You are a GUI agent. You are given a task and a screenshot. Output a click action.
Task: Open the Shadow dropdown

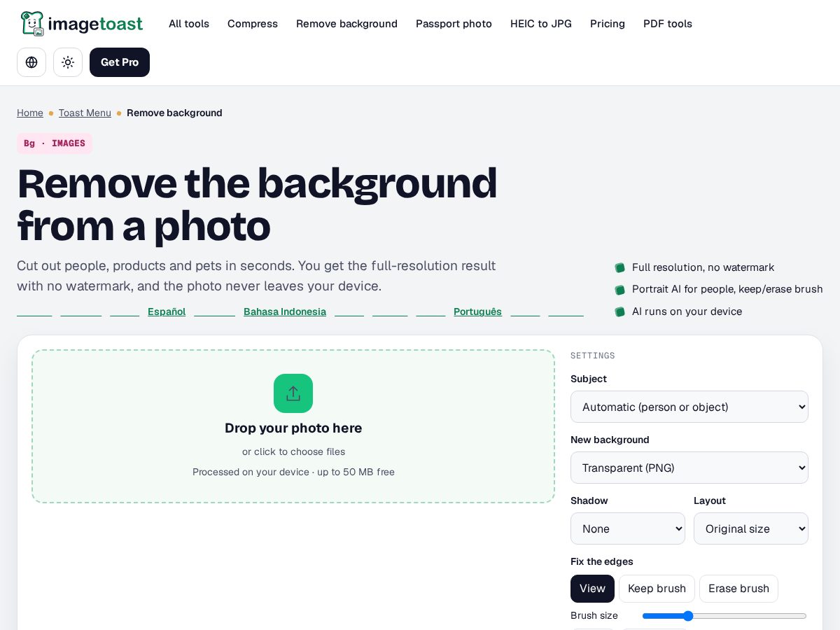(628, 528)
